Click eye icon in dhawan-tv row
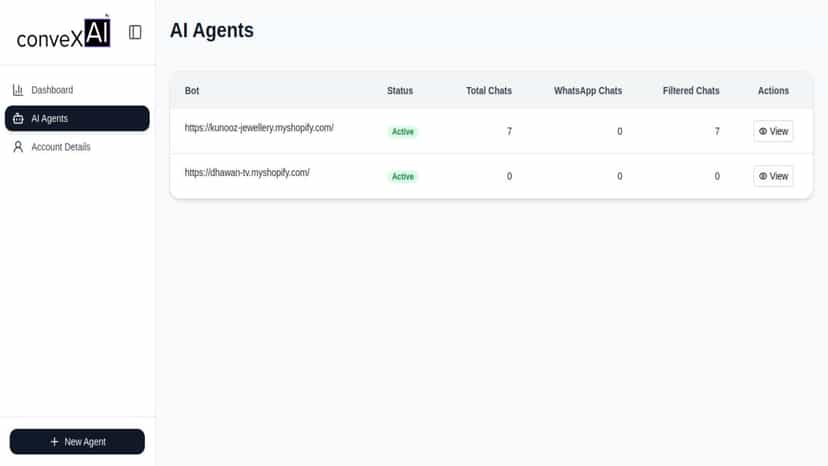828x466 pixels. (763, 176)
